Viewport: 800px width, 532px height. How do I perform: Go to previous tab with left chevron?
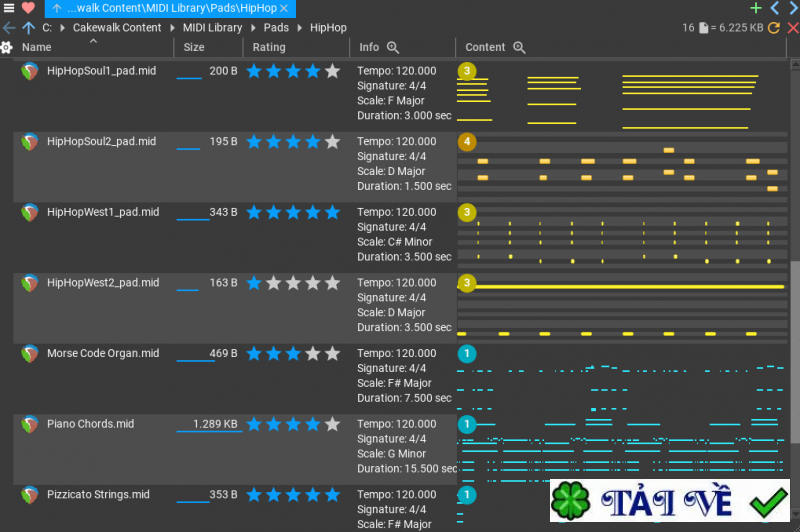click(774, 8)
